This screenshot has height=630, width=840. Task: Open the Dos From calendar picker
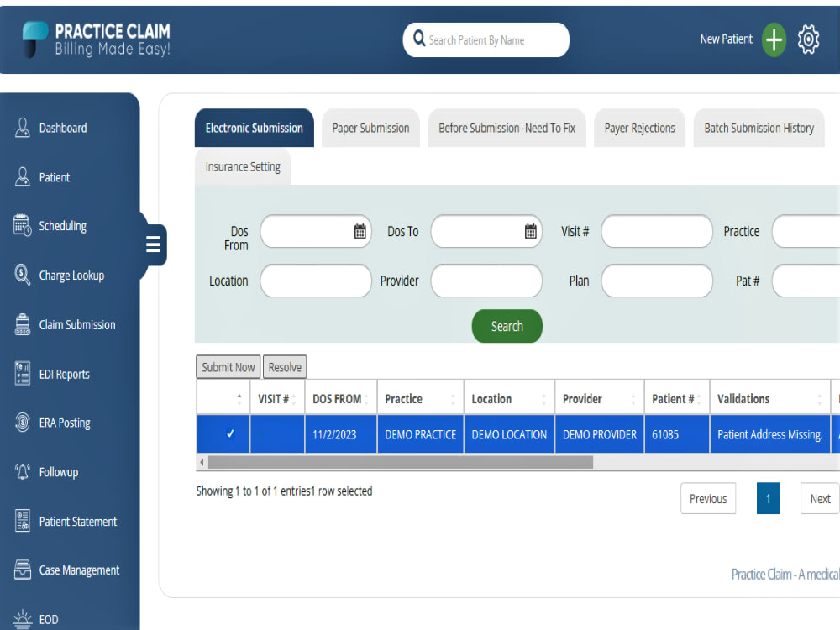pos(360,232)
